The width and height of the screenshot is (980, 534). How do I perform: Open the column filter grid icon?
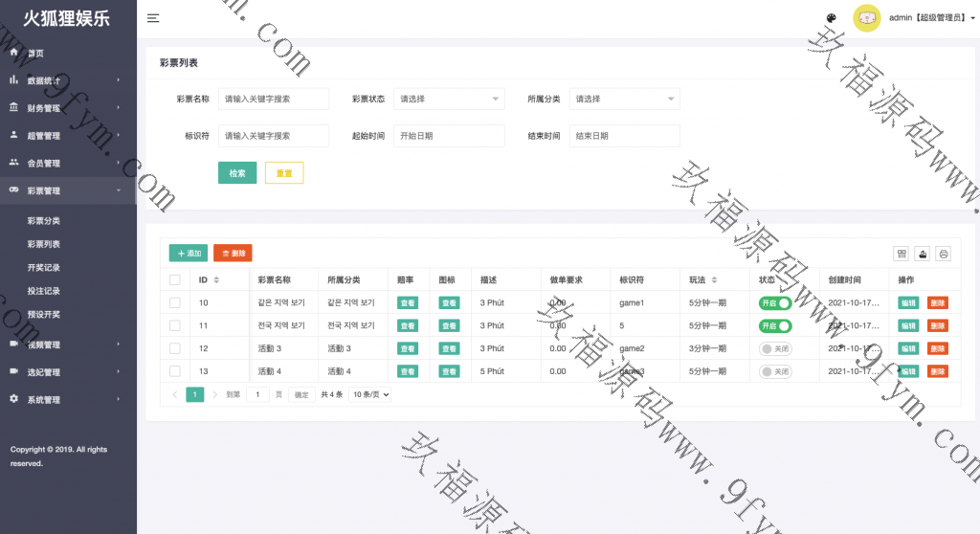pyautogui.click(x=901, y=254)
